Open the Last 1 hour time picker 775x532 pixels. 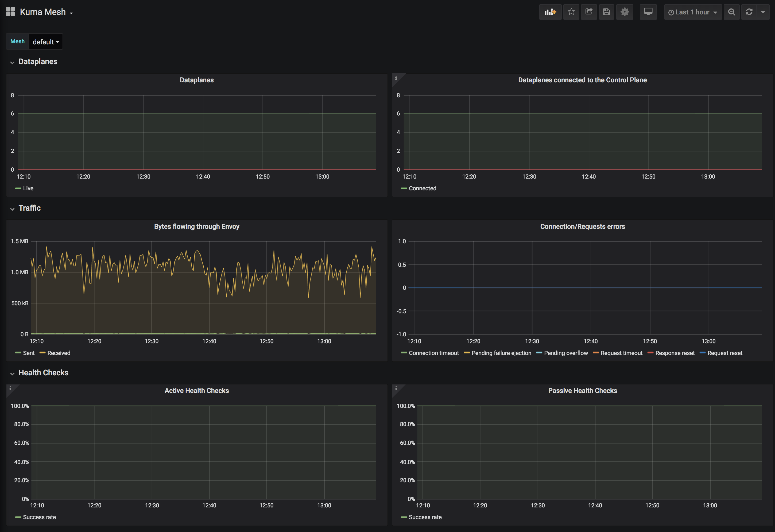[x=693, y=12]
